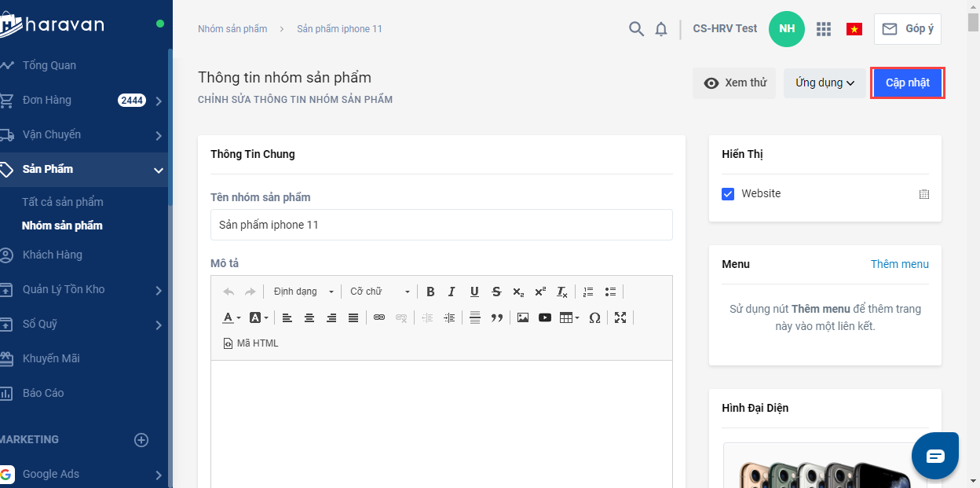Toggle underline text formatting
This screenshot has width=980, height=488.
tap(474, 292)
